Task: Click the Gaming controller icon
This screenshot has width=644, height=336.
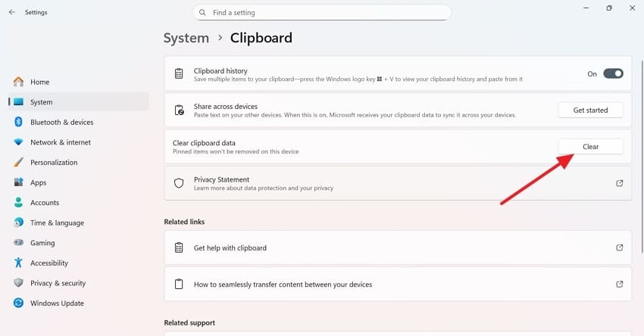Action: tap(18, 242)
